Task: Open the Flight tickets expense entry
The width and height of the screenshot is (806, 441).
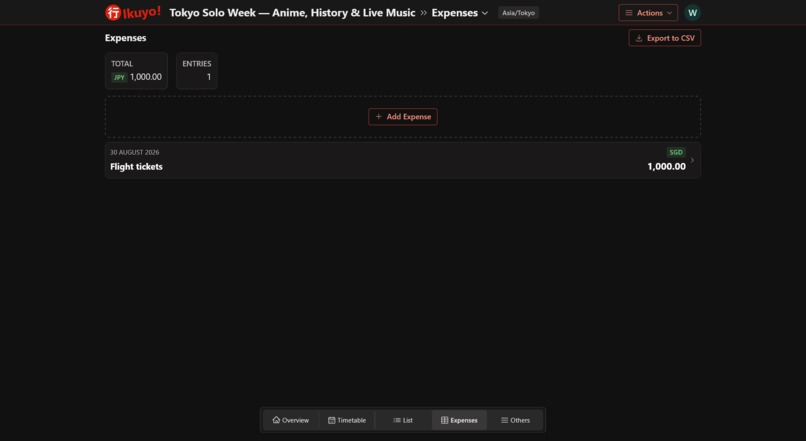Action: [x=403, y=160]
